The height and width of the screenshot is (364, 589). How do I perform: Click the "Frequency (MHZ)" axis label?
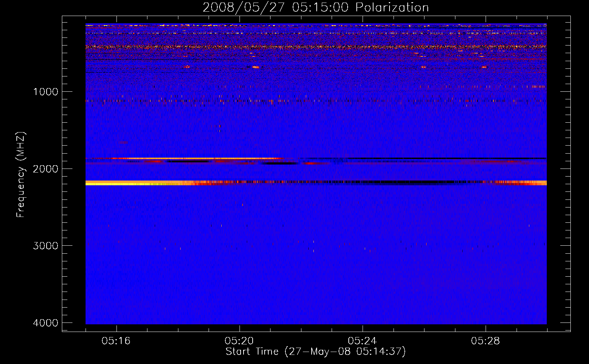point(21,175)
